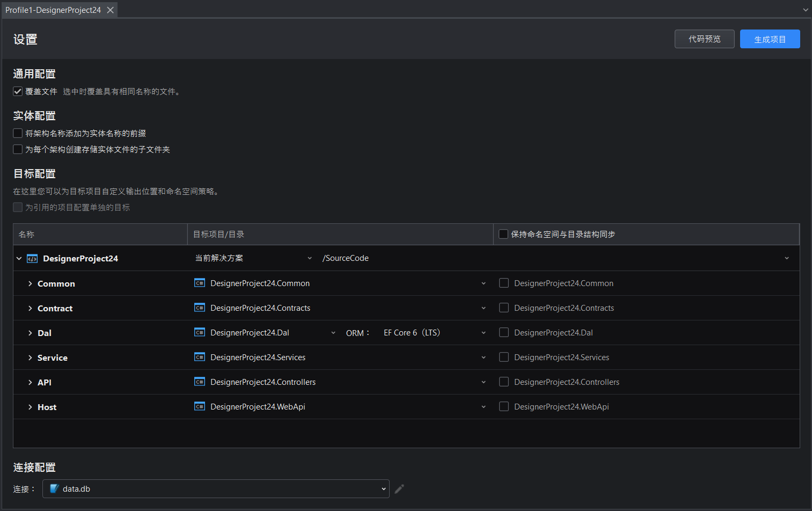
Task: Select the Dal row label
Action: tap(45, 333)
